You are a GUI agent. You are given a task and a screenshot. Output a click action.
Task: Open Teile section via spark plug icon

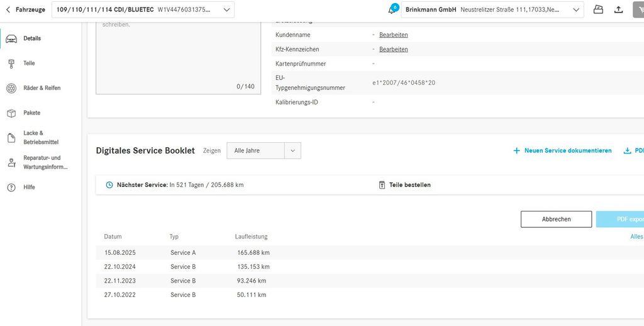coord(11,64)
